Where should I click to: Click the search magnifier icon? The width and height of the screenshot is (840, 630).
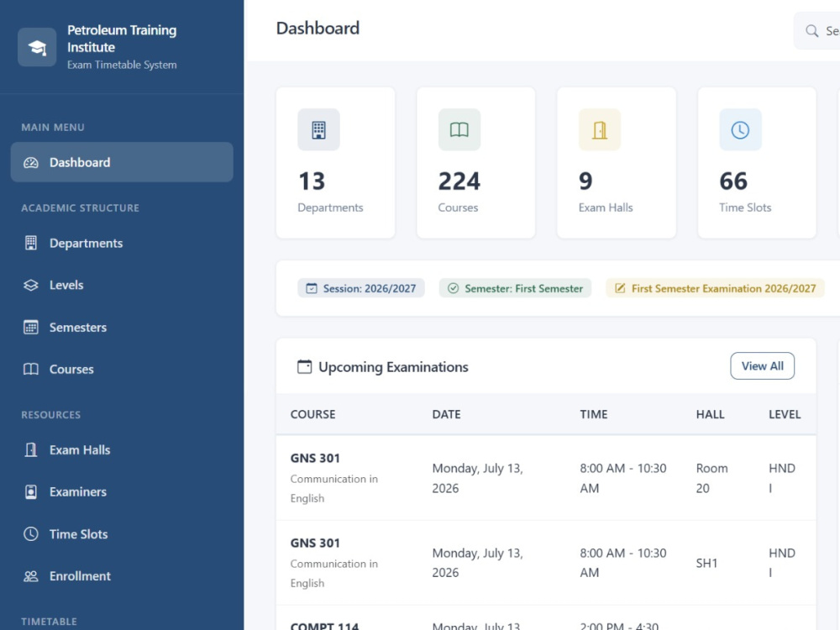[x=812, y=31]
